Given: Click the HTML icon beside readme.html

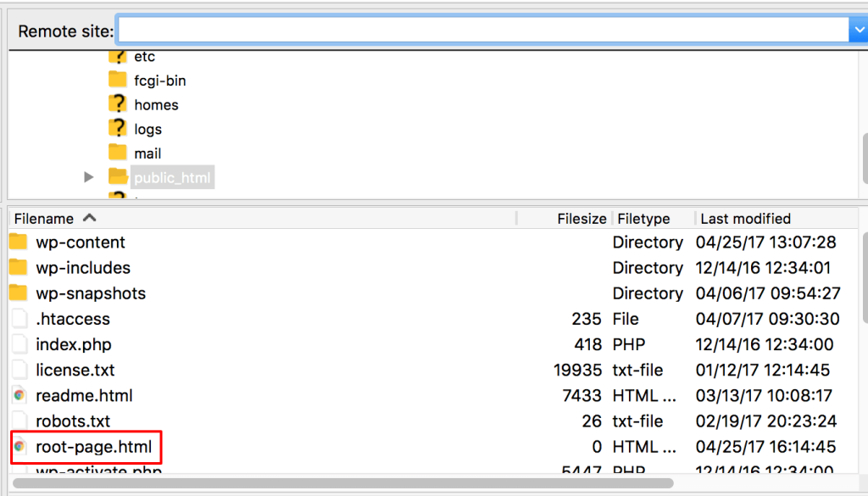Looking at the screenshot, I should 18,395.
